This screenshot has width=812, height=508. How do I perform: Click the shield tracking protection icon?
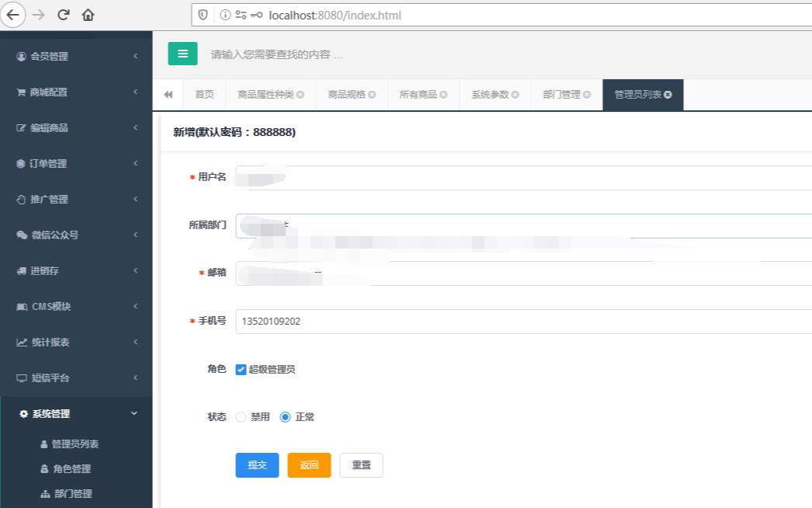[x=203, y=15]
